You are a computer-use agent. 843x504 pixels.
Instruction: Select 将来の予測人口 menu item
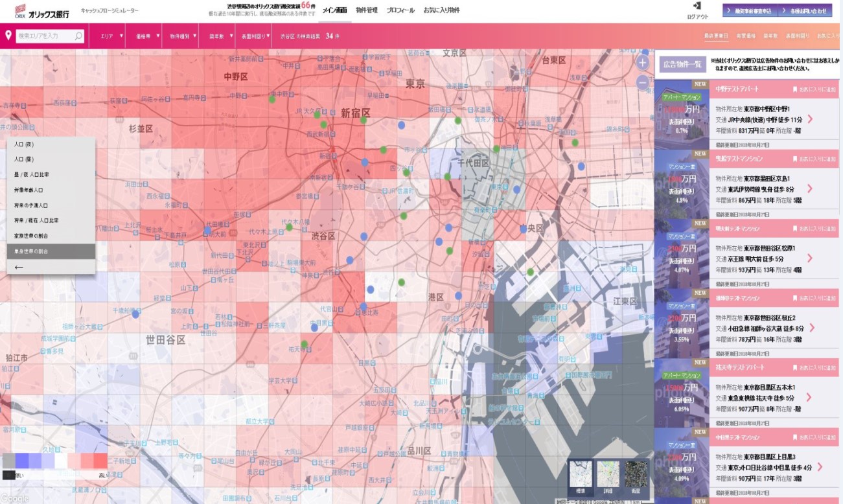click(x=51, y=205)
